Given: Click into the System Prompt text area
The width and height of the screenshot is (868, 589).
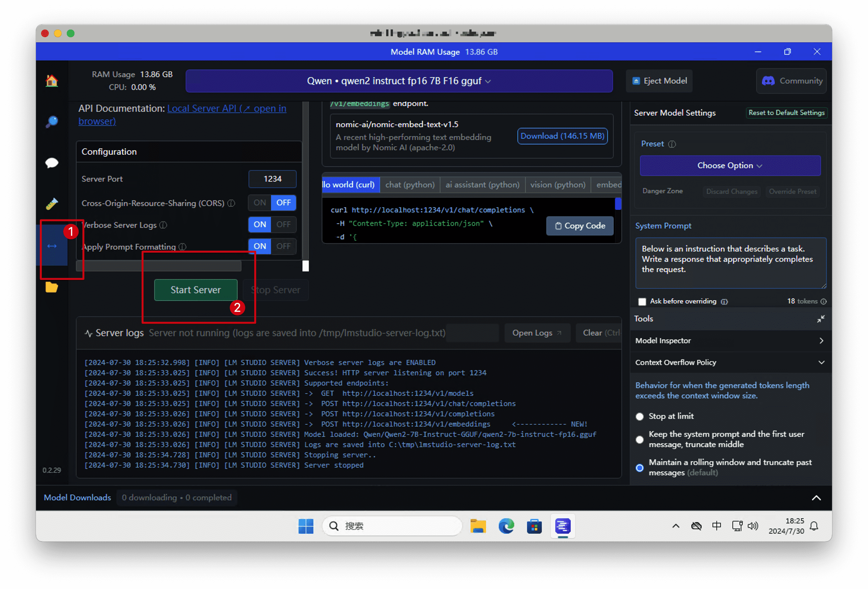Looking at the screenshot, I should [x=731, y=263].
